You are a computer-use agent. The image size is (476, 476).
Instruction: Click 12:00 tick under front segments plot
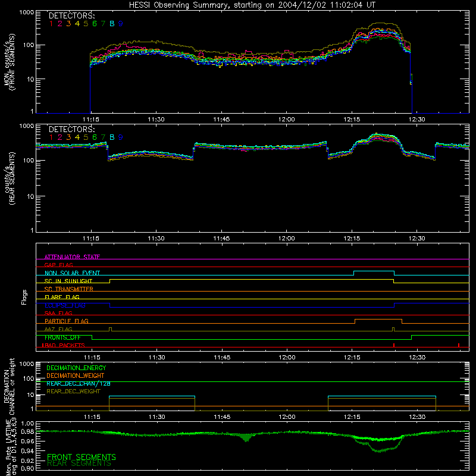[x=286, y=120]
